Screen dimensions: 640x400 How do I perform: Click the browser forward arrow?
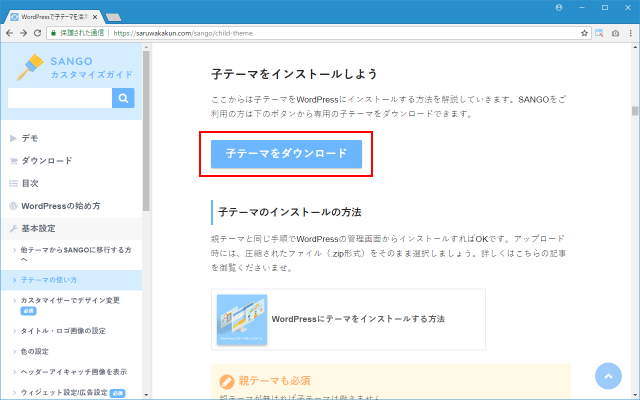pos(23,33)
